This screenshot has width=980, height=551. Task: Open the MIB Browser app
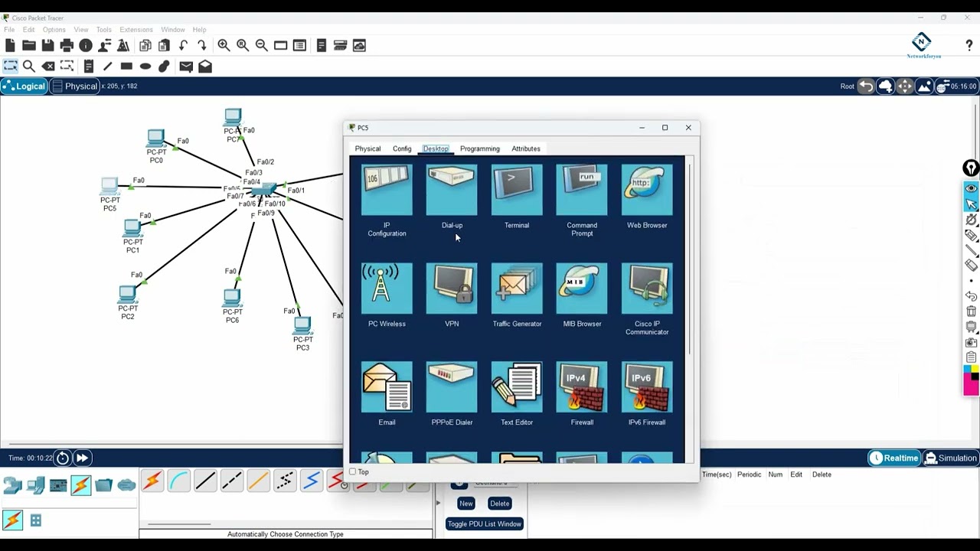pyautogui.click(x=582, y=295)
